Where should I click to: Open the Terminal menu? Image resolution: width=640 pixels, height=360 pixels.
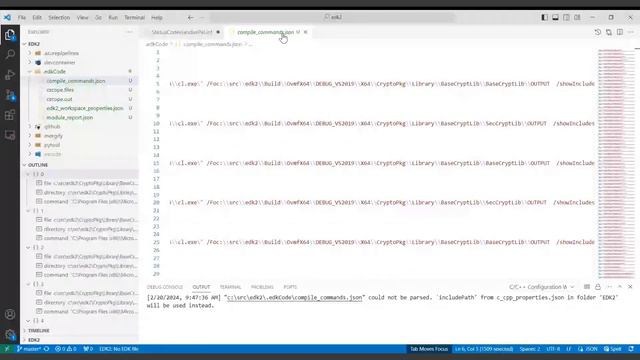[134, 18]
